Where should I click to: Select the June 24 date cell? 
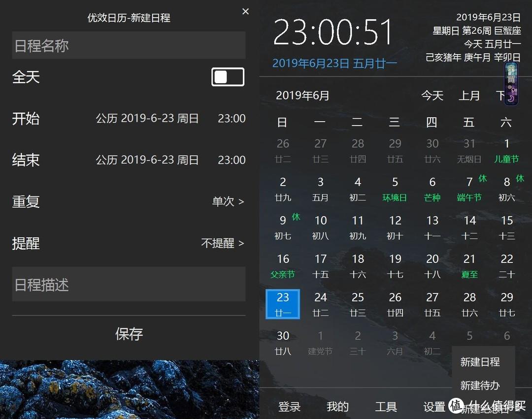pos(320,304)
